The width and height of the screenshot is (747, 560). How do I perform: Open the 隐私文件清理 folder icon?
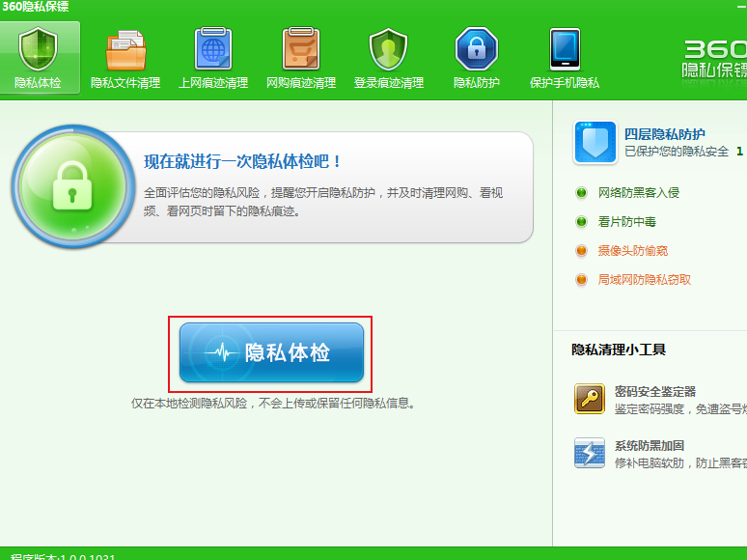click(125, 50)
